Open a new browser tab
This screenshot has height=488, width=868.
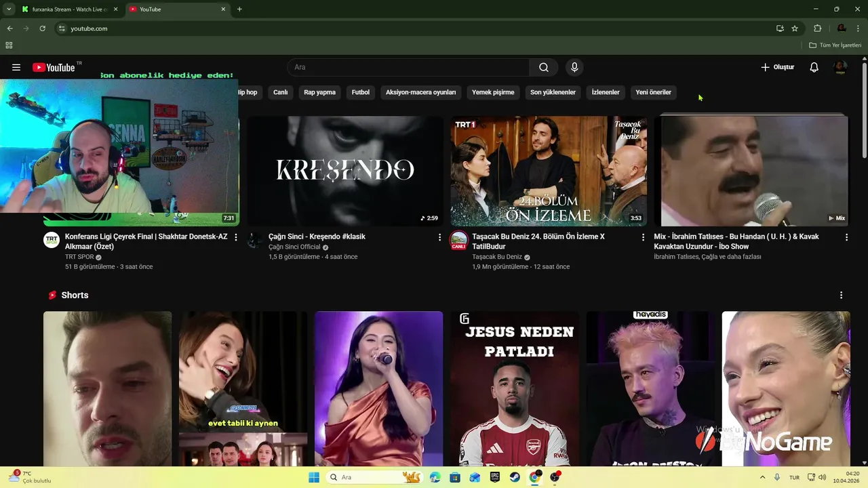239,9
